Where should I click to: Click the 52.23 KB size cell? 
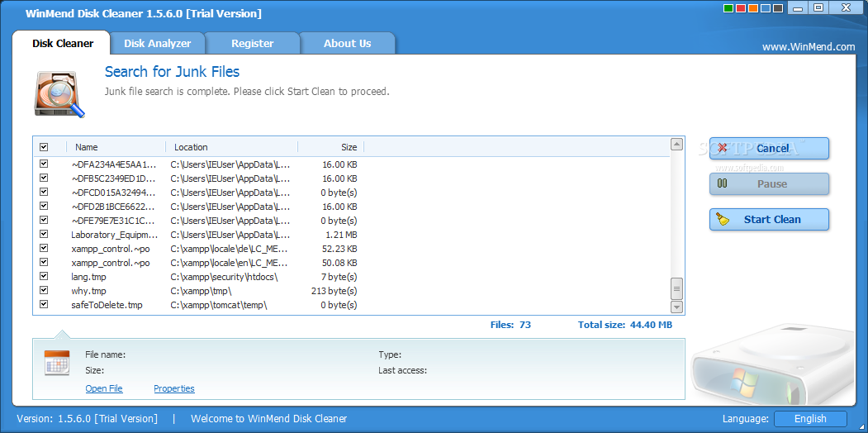(x=339, y=249)
